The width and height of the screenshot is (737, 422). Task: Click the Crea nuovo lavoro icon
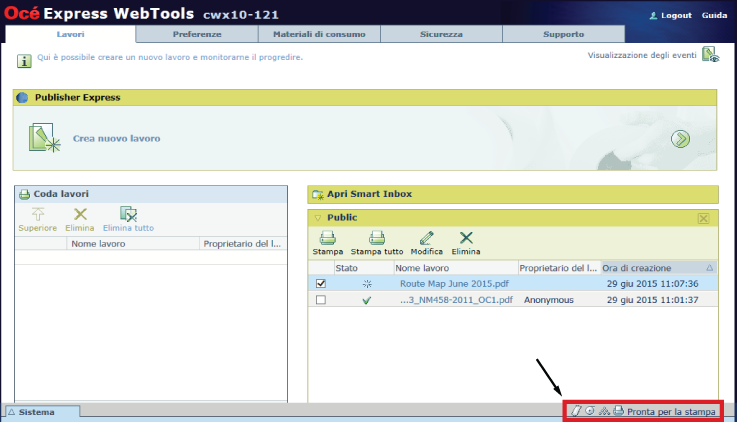(x=44, y=138)
